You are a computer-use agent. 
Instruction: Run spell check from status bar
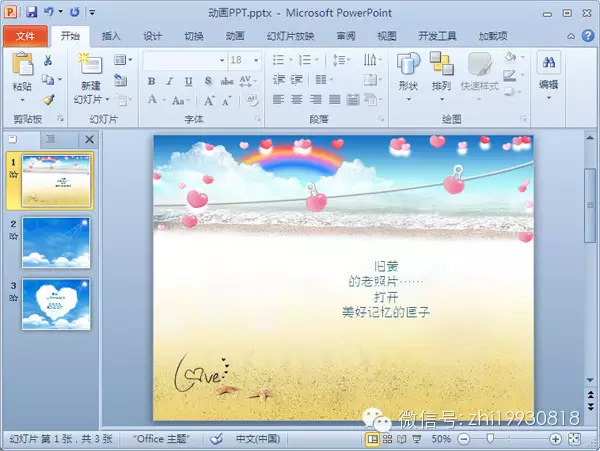point(216,439)
